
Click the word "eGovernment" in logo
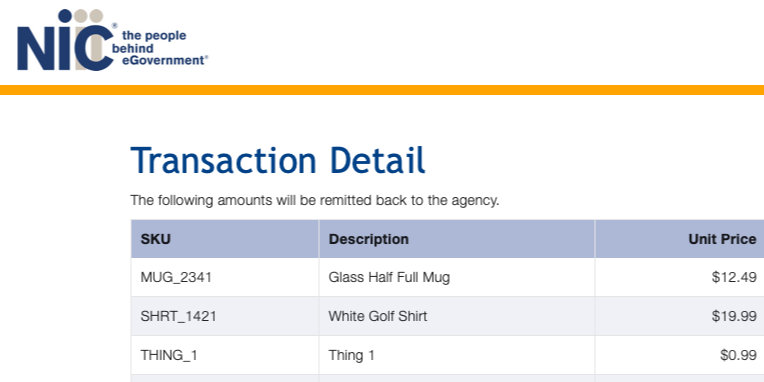click(159, 60)
